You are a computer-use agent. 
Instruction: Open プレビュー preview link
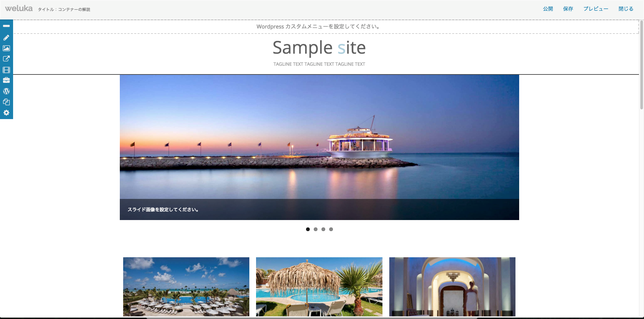(596, 9)
